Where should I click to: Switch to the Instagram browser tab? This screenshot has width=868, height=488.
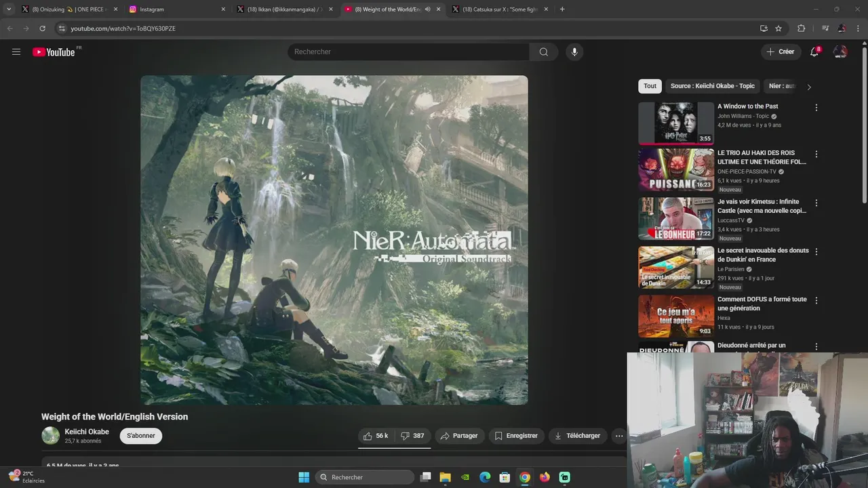pos(176,9)
